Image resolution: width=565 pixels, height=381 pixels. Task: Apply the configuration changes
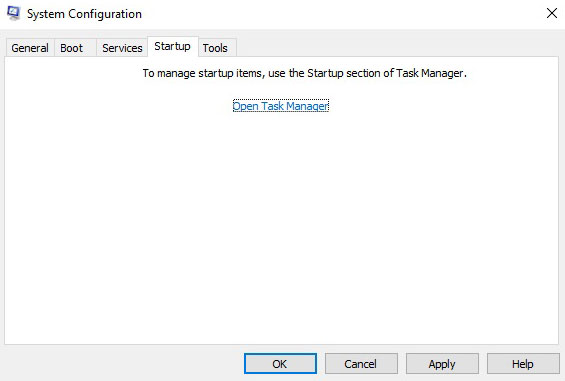(x=442, y=364)
